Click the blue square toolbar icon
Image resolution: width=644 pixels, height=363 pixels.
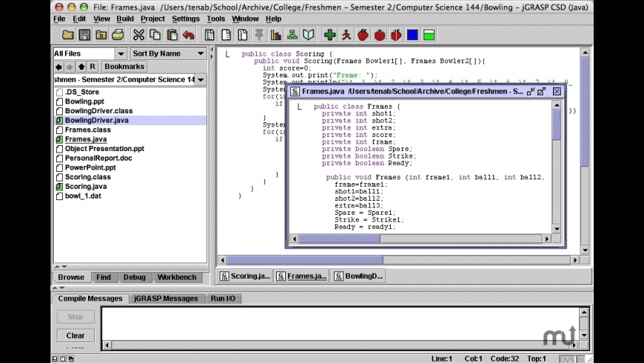[412, 35]
